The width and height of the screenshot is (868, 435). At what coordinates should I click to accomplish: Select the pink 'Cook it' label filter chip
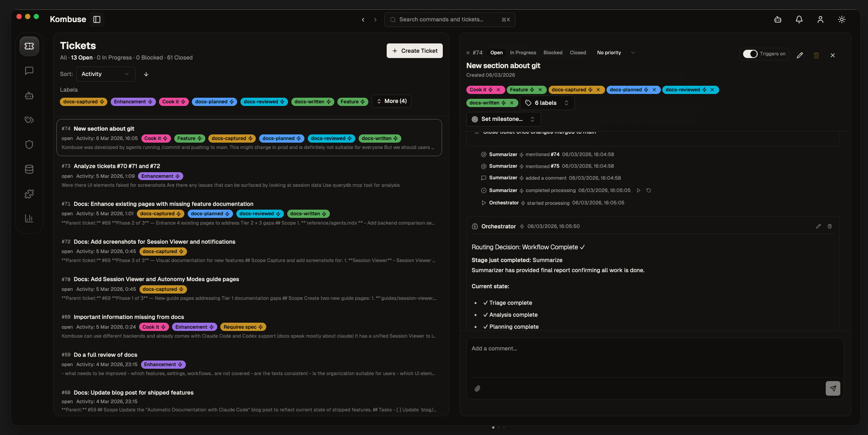[173, 101]
